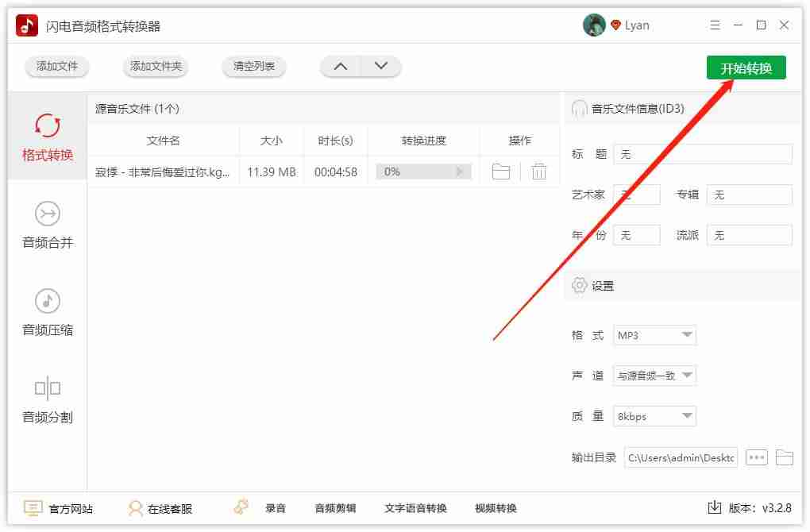Switch to 音频分割 in the sidebar
This screenshot has height=532, width=810.
click(x=48, y=399)
